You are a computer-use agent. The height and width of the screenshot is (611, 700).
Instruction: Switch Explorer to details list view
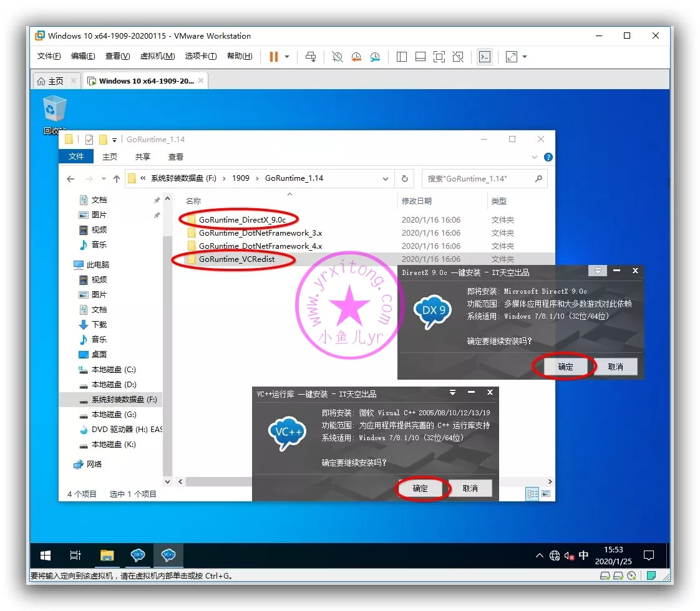tap(533, 494)
